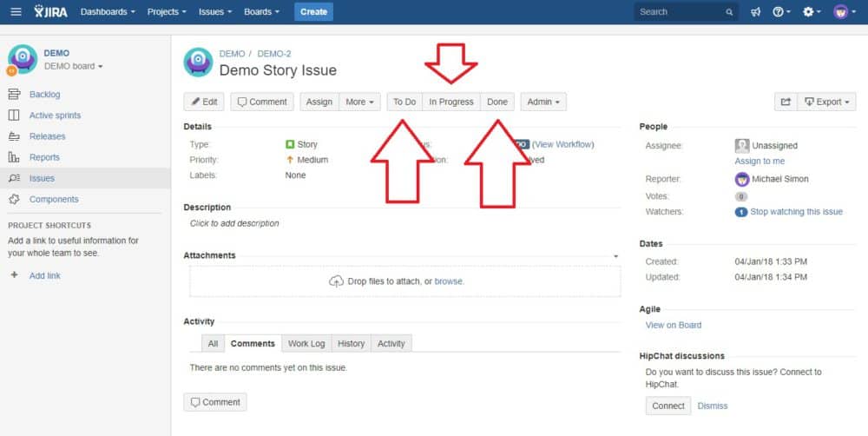The image size is (868, 436).
Task: Switch to the History tab
Action: [x=352, y=343]
